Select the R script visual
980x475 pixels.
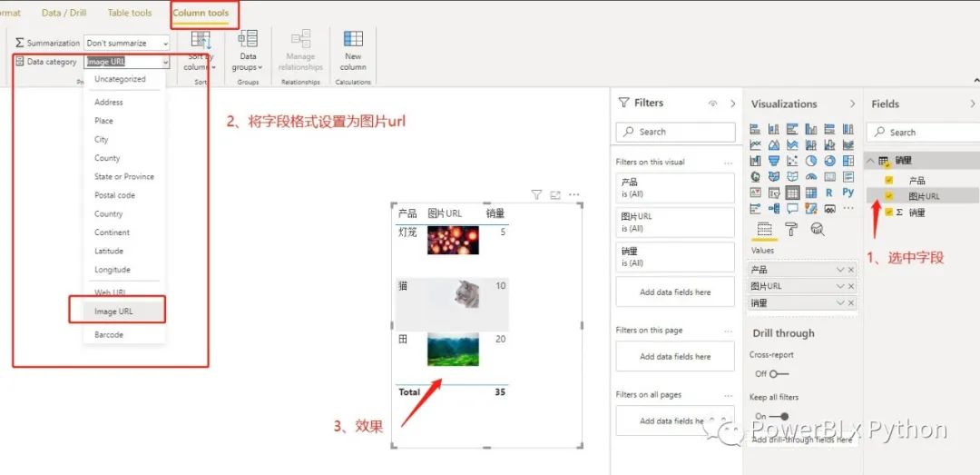pyautogui.click(x=829, y=193)
